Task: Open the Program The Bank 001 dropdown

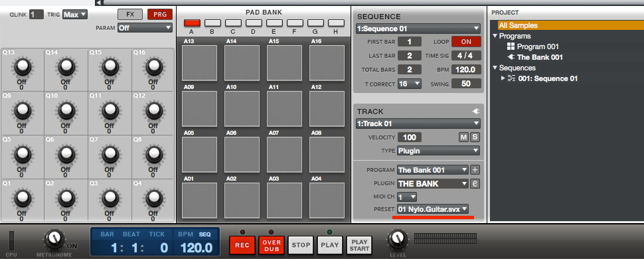Action: [432, 170]
